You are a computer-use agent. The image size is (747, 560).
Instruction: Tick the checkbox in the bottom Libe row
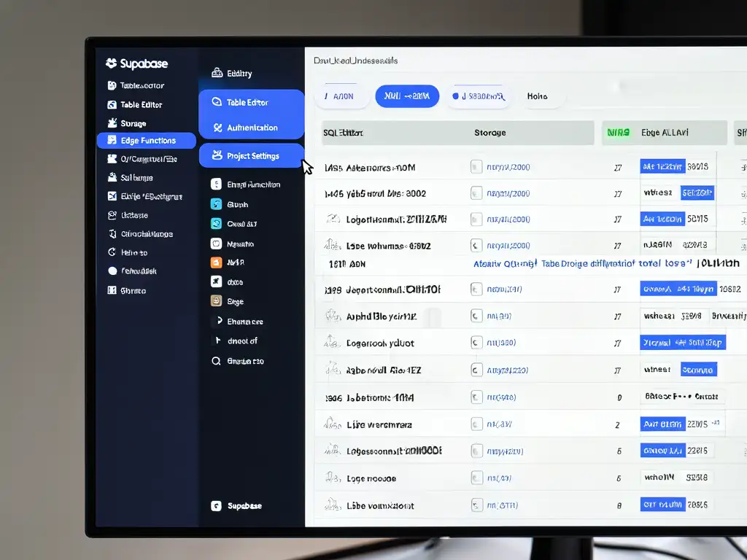476,505
